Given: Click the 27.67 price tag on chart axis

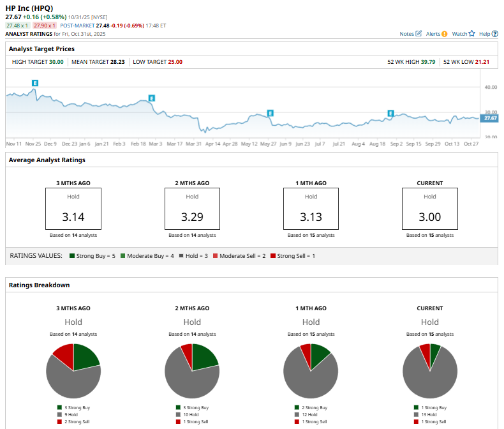Looking at the screenshot, I should pos(489,118).
